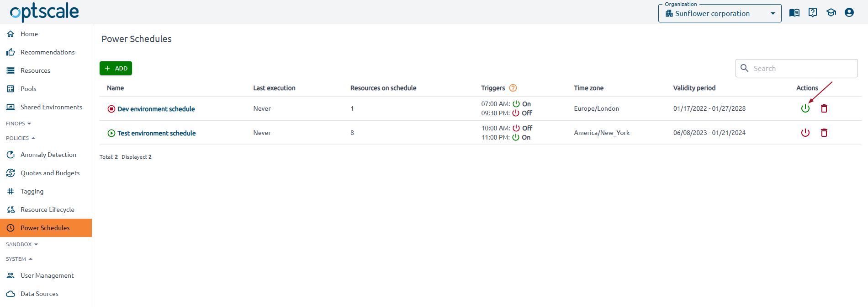The width and height of the screenshot is (868, 307).
Task: Click the OptScale logo
Action: point(44,12)
